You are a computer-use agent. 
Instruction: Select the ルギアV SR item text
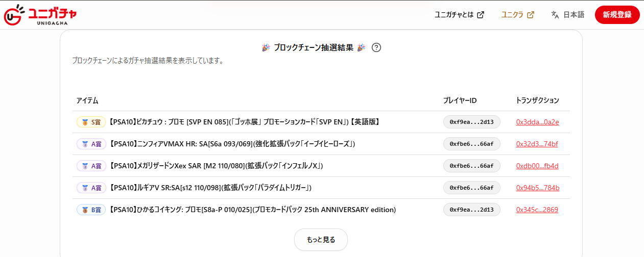click(210, 188)
